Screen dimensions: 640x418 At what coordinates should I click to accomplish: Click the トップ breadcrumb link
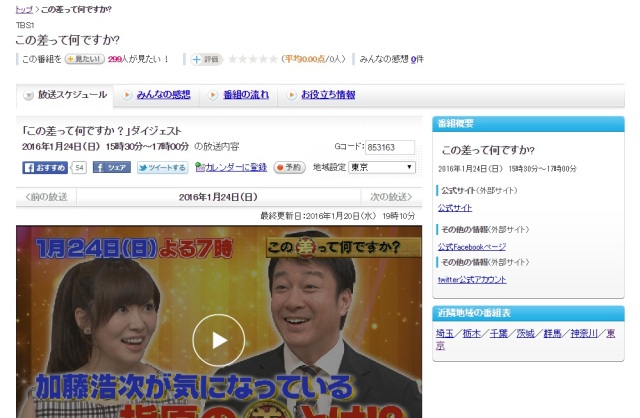pyautogui.click(x=23, y=9)
